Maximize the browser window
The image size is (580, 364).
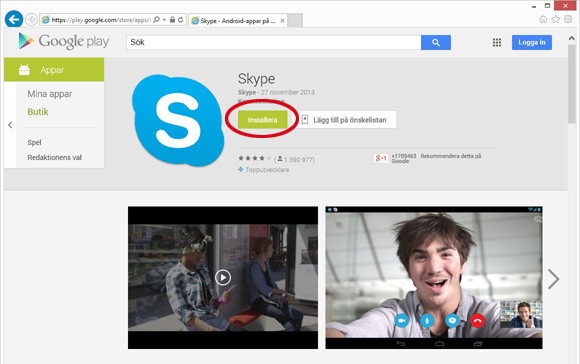pyautogui.click(x=547, y=6)
